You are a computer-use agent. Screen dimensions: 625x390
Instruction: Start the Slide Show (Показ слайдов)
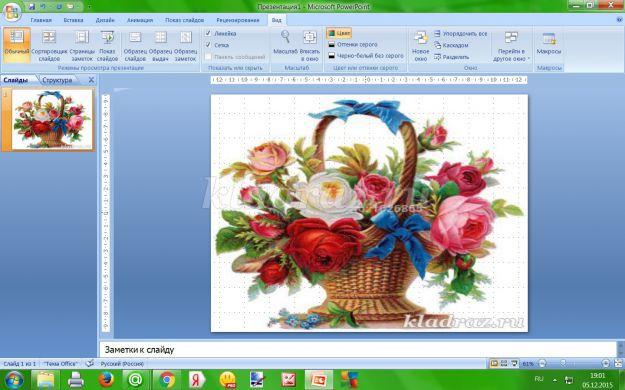[107, 46]
